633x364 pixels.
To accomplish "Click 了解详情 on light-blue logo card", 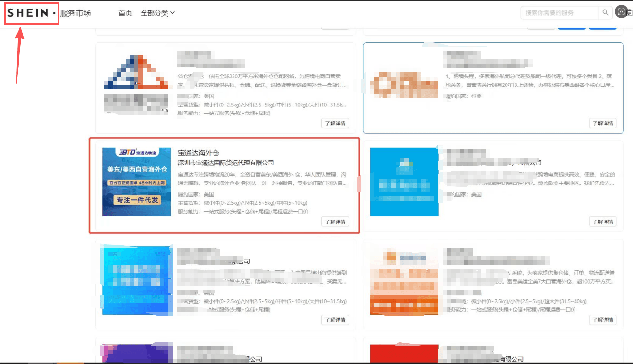I will pos(603,221).
